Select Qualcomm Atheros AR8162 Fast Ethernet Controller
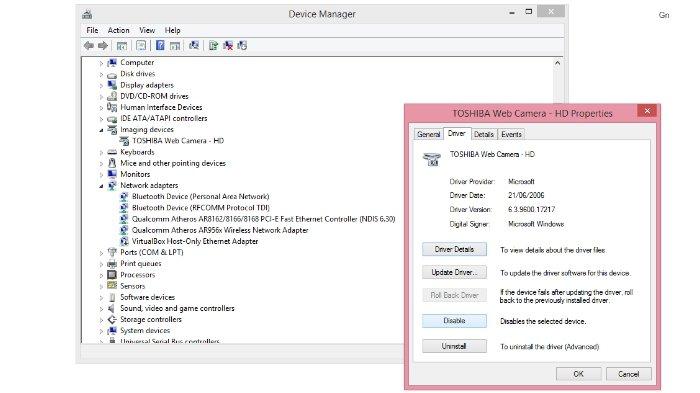 click(263, 219)
